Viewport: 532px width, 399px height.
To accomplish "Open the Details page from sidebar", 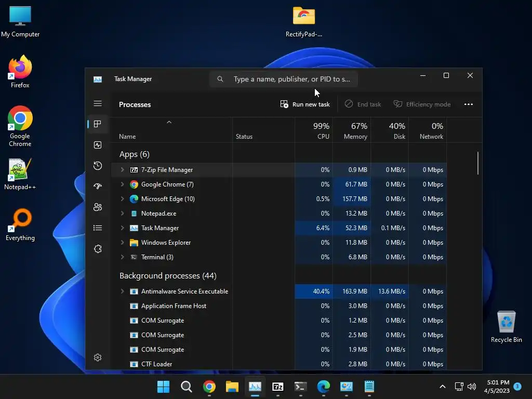I will [98, 228].
